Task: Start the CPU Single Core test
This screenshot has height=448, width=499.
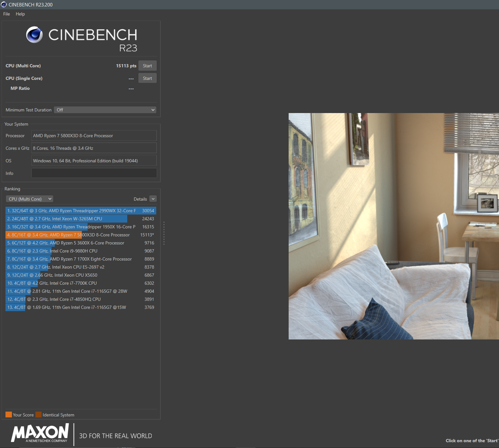Action: [x=148, y=78]
